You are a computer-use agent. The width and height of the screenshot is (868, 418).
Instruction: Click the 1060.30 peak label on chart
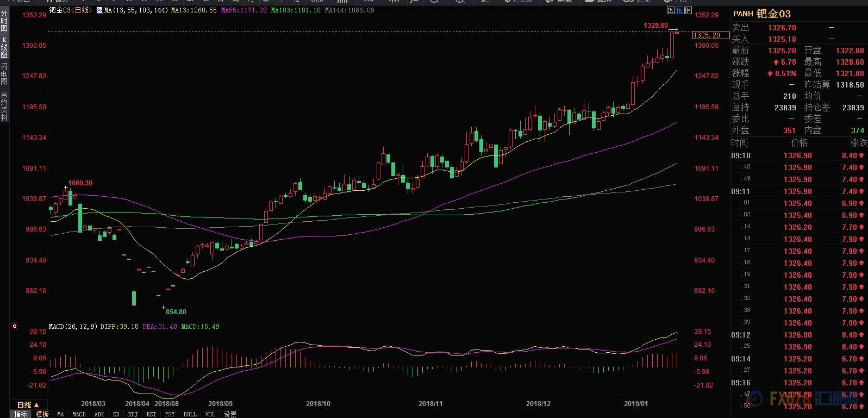pyautogui.click(x=80, y=183)
